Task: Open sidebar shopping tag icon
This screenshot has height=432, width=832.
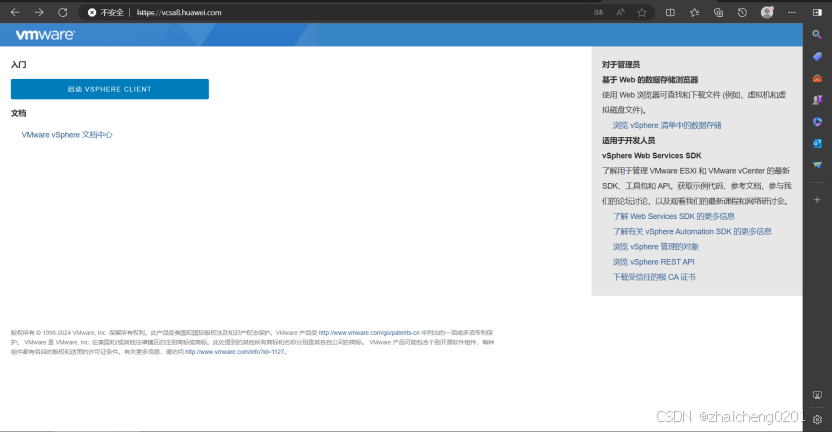Action: pos(817,56)
